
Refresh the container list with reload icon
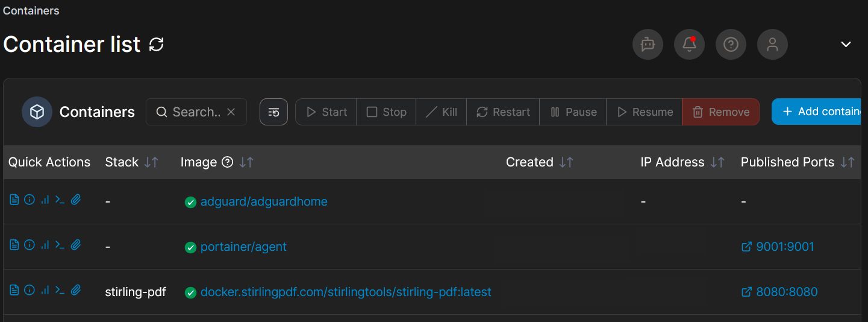pos(157,44)
